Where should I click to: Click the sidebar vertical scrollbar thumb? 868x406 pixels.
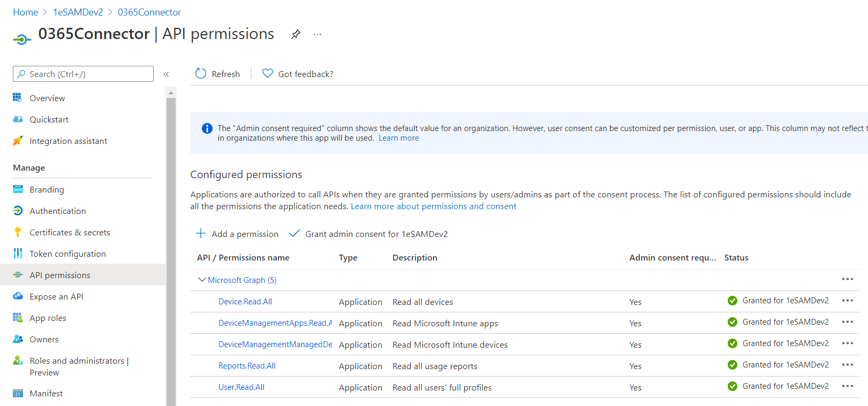pyautogui.click(x=171, y=251)
